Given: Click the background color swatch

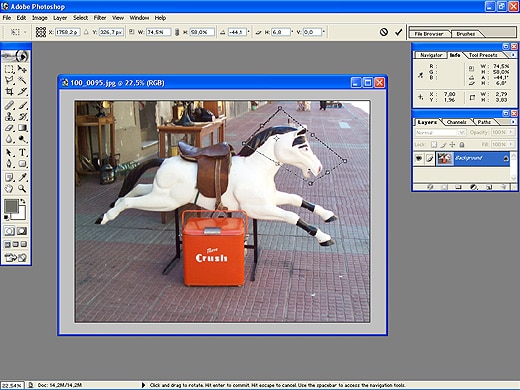Looking at the screenshot, I should point(21,214).
